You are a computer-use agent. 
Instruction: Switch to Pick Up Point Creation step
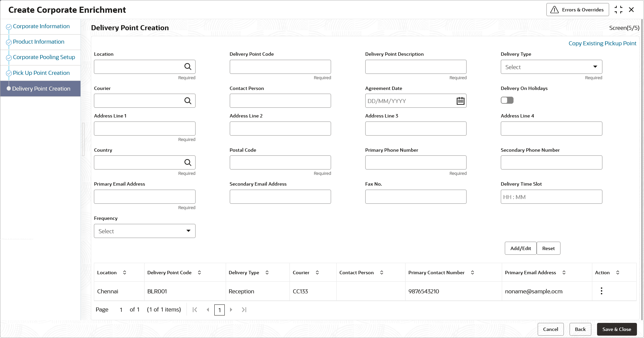[x=41, y=73]
